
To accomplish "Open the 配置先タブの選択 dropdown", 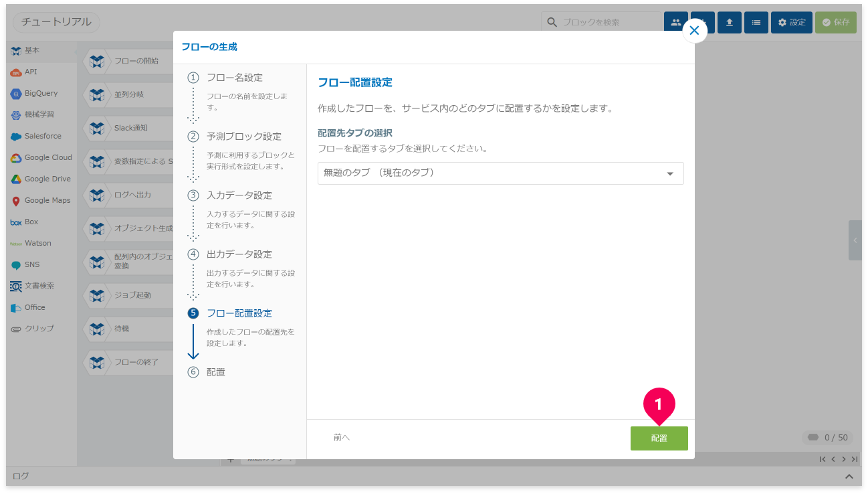I will click(x=500, y=173).
